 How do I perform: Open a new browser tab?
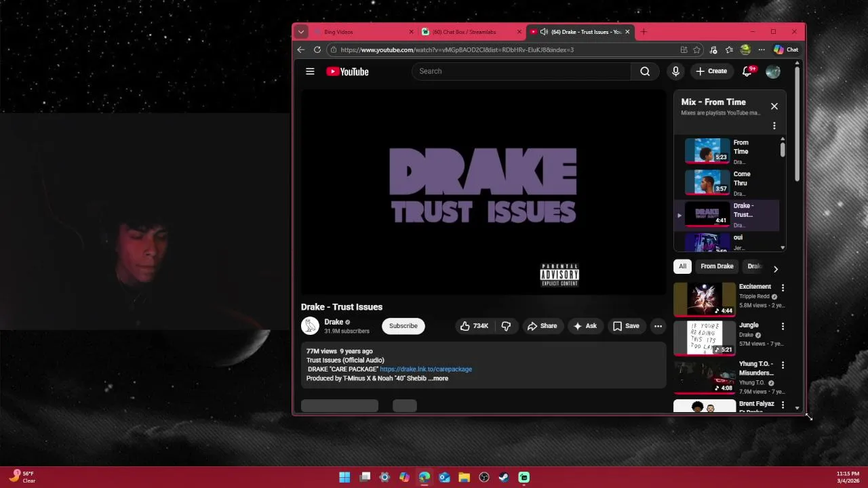pyautogui.click(x=644, y=32)
